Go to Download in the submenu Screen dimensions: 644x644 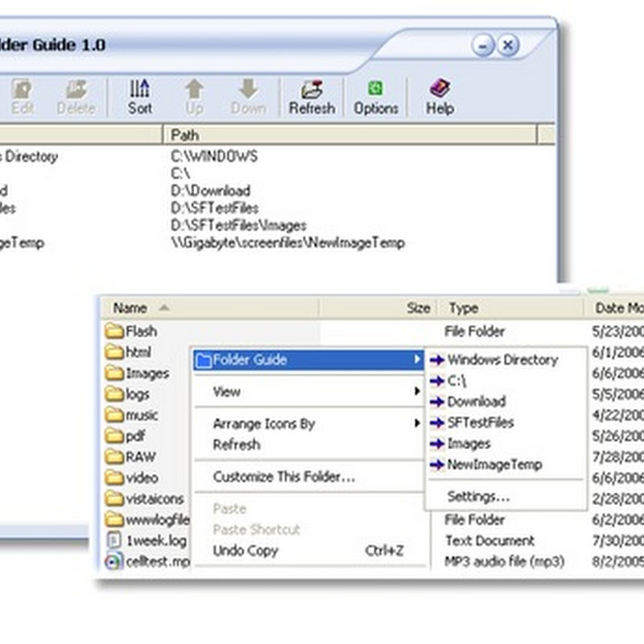[x=506, y=402]
